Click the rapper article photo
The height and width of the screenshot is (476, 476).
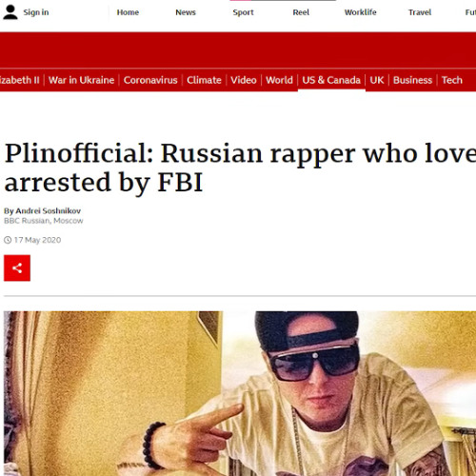coord(240,393)
